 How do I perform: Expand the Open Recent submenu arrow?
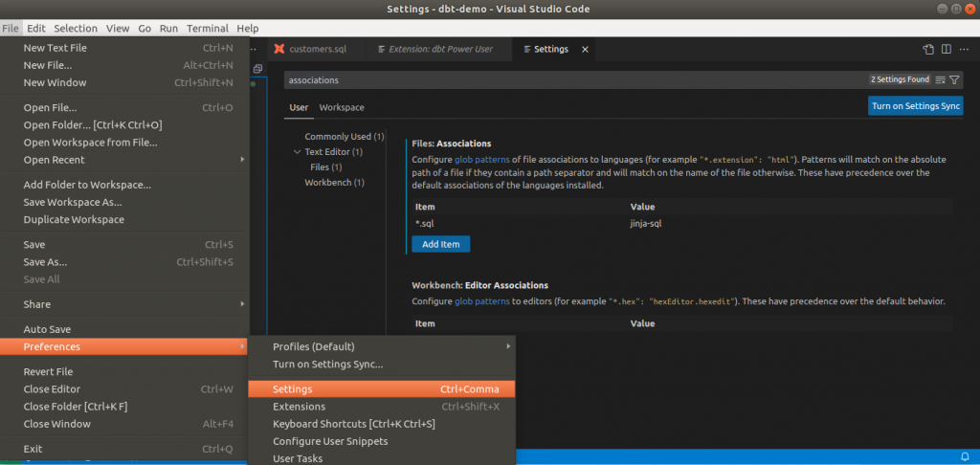242,160
